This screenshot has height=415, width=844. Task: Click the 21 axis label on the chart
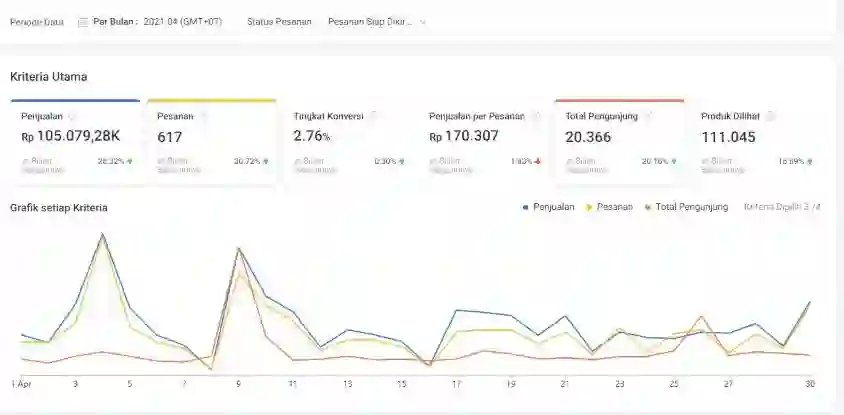click(565, 384)
